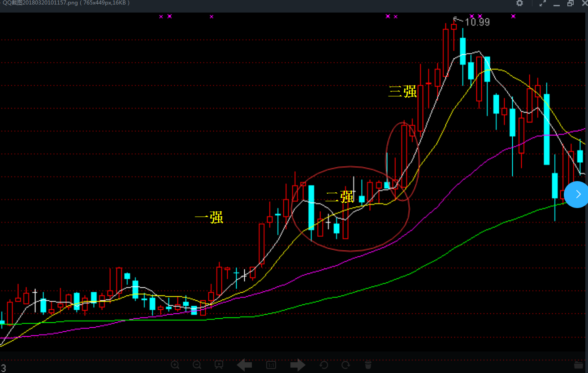Start the slideshow from the bottom toolbar
This screenshot has width=588, height=373.
(219, 365)
